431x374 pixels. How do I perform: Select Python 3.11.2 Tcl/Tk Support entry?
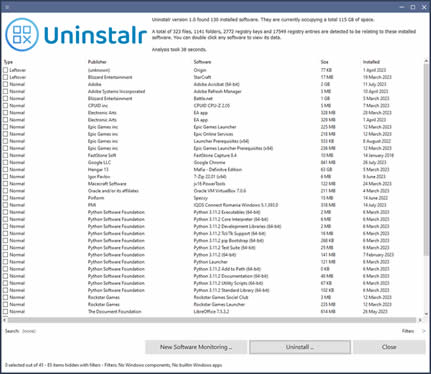[x=230, y=233]
